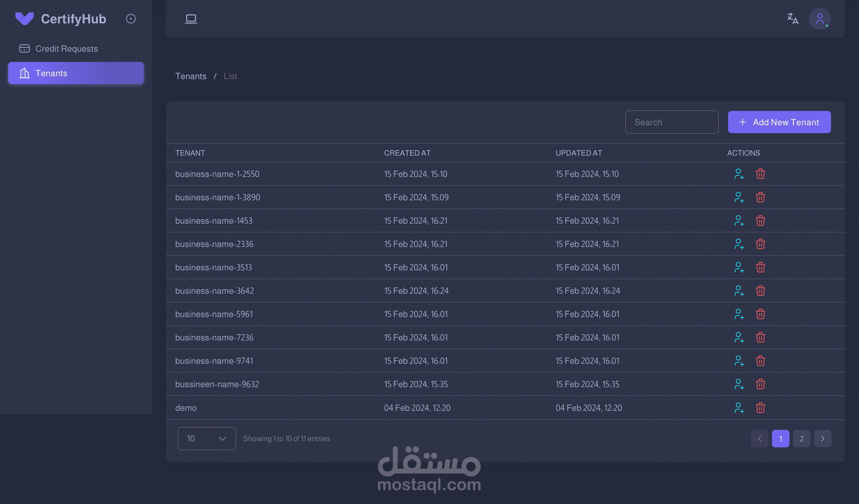Click the Add New Tenant button

tap(779, 122)
